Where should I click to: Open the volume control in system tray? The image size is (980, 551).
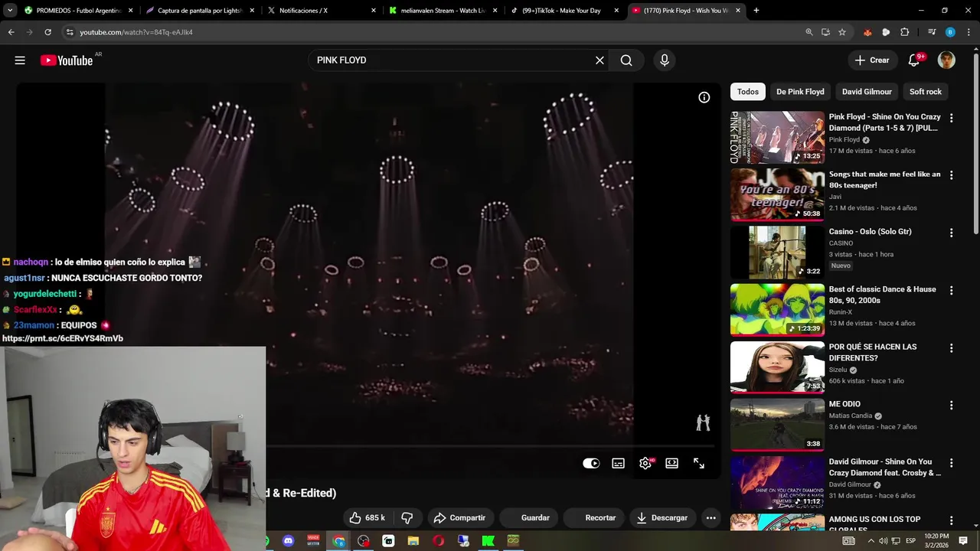click(883, 541)
